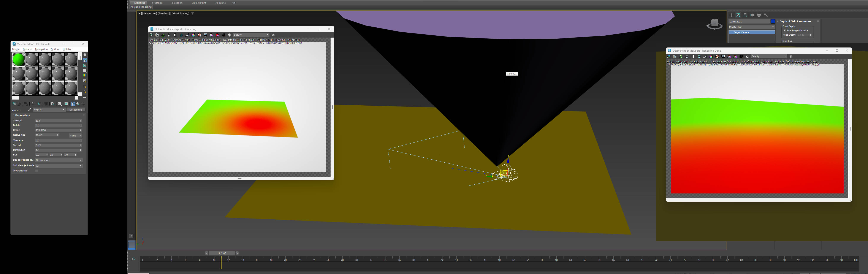Expand the Modifier List dropdown

pyautogui.click(x=751, y=27)
